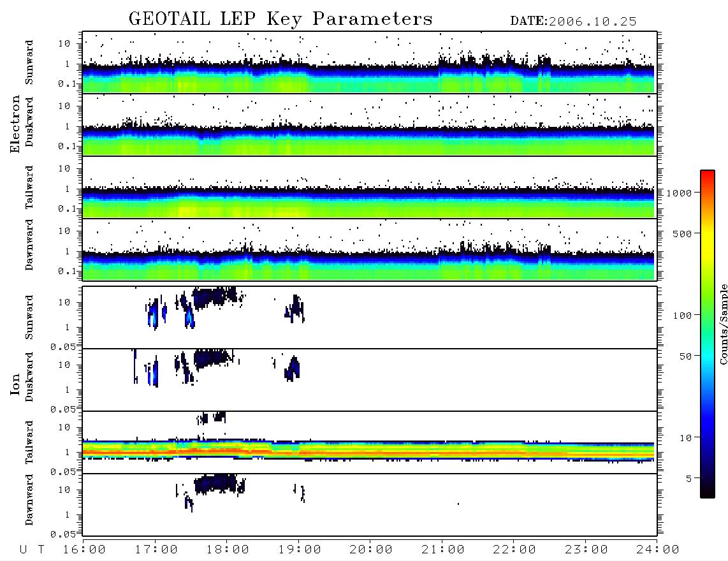The image size is (728, 561).
Task: Click the Ion Dawnward spectrogram panel
Action: (x=370, y=504)
